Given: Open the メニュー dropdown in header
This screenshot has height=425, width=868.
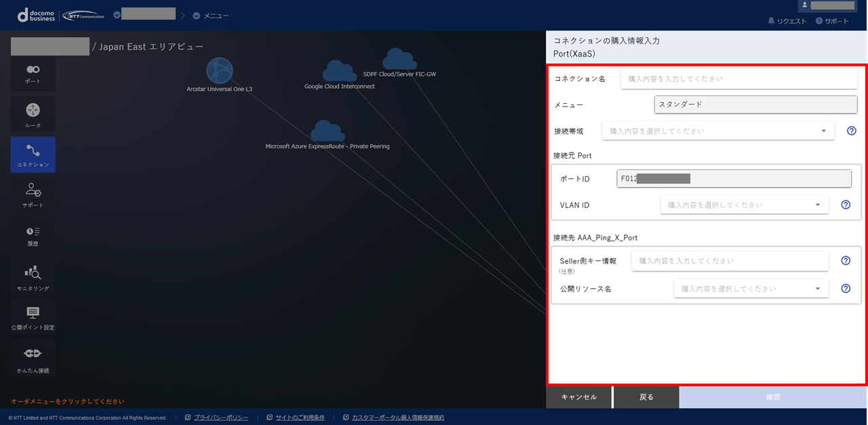Looking at the screenshot, I should coord(211,15).
